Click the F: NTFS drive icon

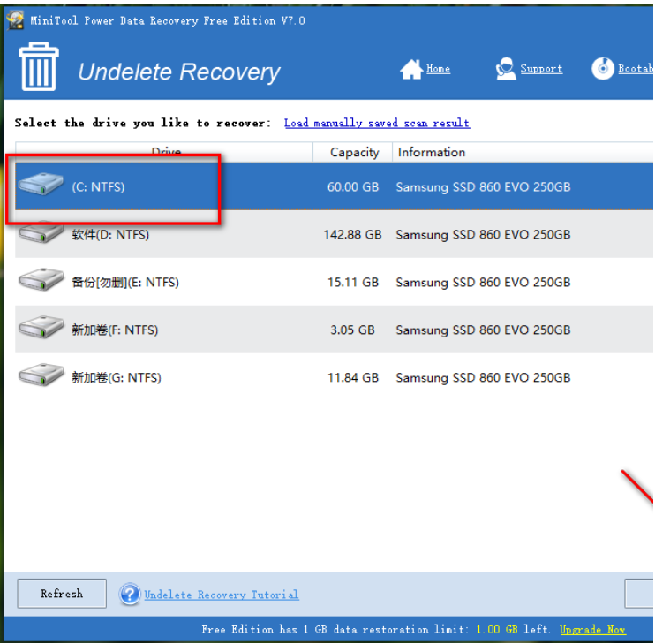click(41, 327)
